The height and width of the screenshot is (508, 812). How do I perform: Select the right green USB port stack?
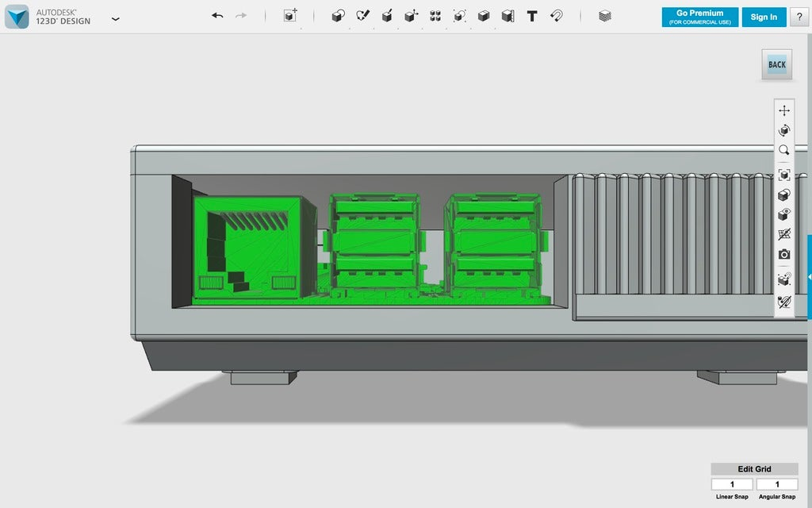(x=495, y=244)
